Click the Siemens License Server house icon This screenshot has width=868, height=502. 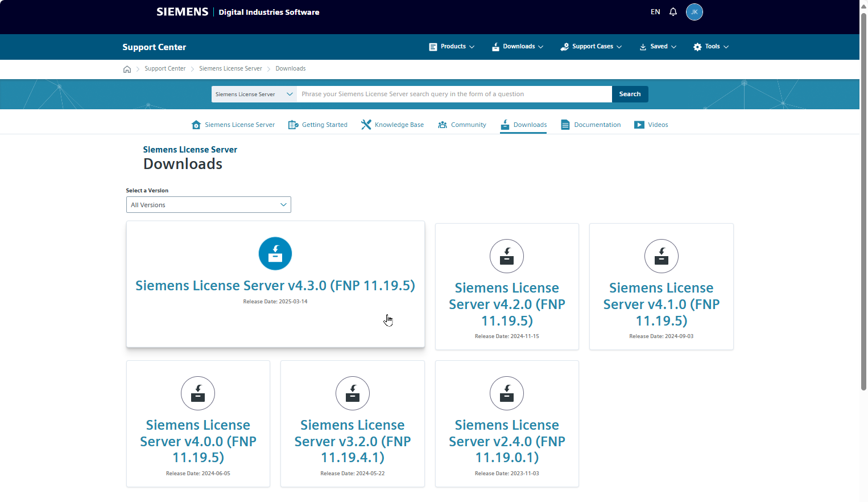click(196, 125)
